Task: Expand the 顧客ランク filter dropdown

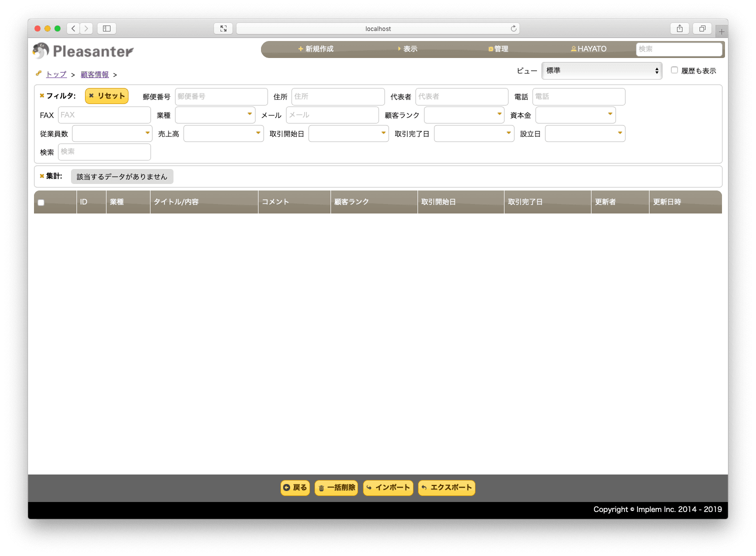Action: pos(464,115)
